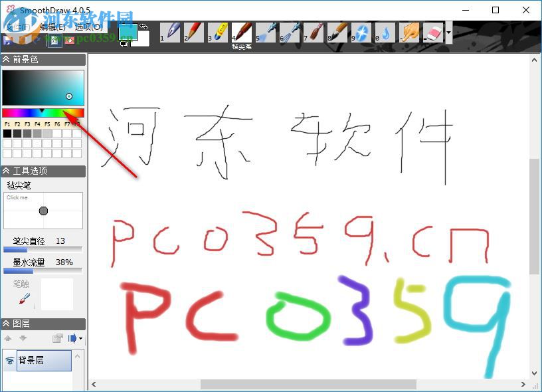Collapse the 前景色 foreground color panel
The width and height of the screenshot is (542, 392).
[5, 60]
